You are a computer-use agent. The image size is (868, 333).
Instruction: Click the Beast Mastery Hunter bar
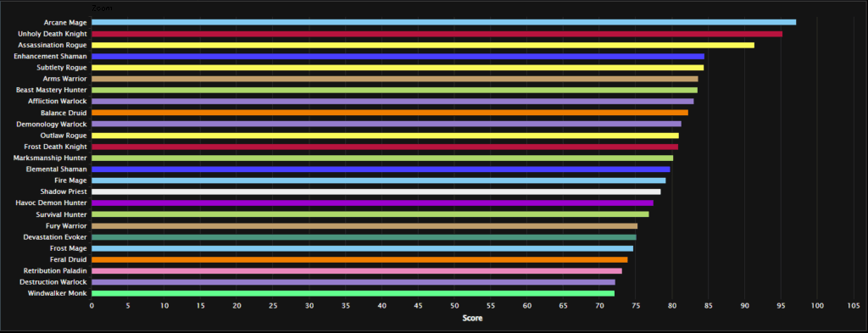(394, 90)
